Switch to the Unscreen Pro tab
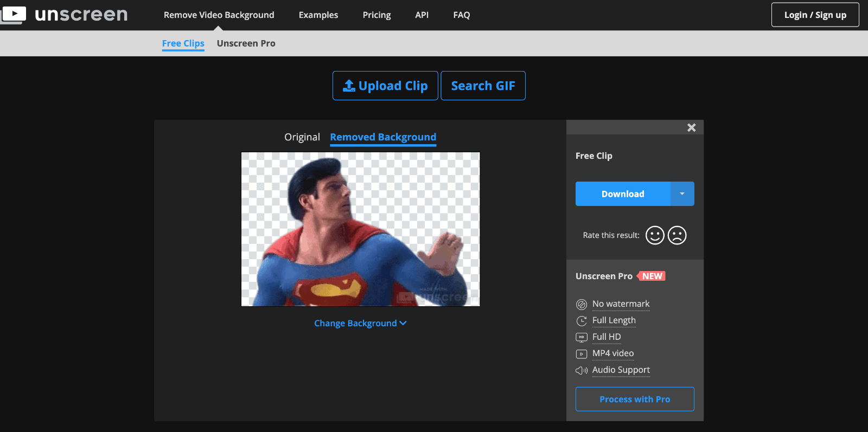 click(246, 43)
